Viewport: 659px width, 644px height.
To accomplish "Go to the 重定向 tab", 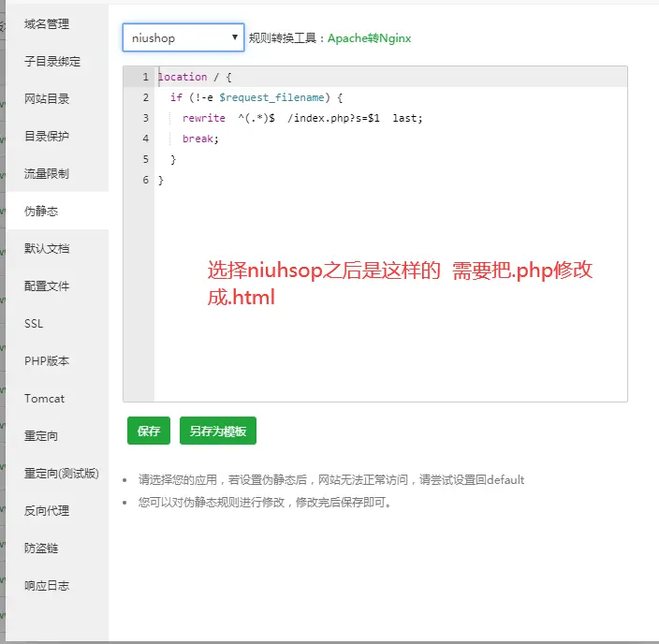I will point(42,436).
